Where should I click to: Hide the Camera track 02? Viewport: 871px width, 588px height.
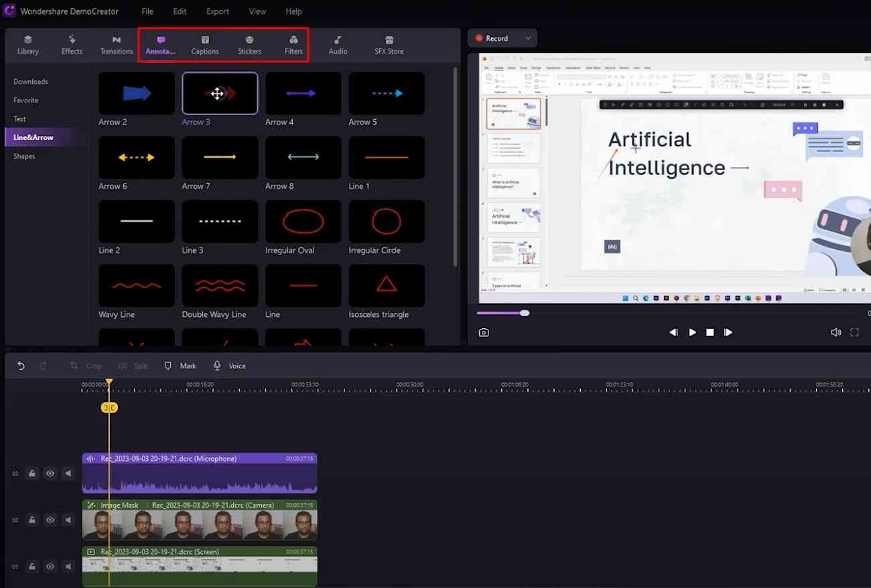click(x=50, y=520)
